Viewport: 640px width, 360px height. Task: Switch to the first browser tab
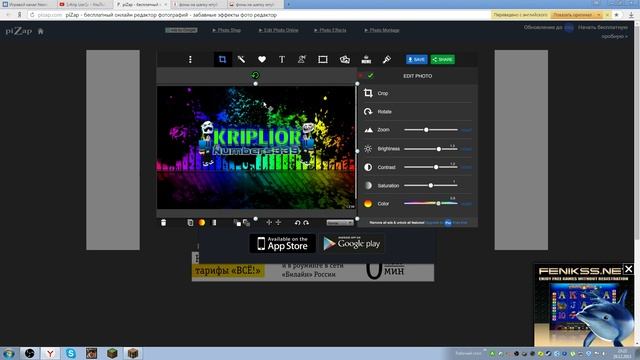coord(28,4)
